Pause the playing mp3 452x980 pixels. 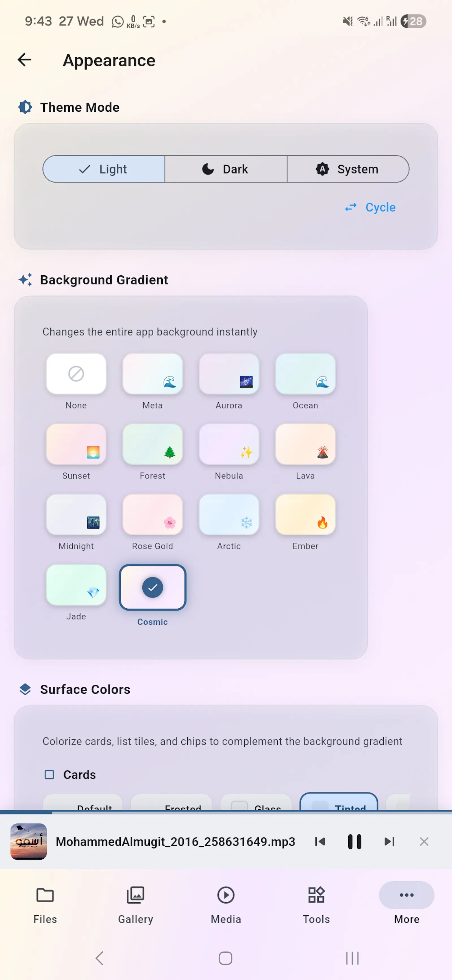(354, 841)
